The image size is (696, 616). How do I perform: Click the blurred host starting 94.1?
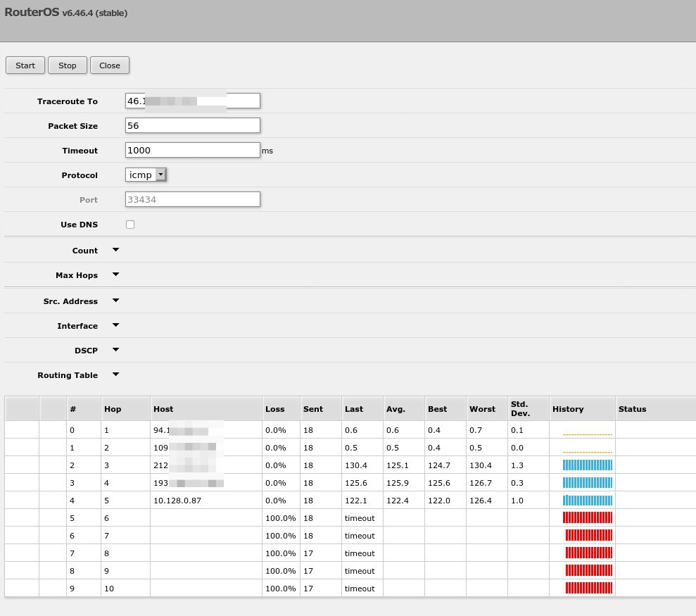coord(181,430)
